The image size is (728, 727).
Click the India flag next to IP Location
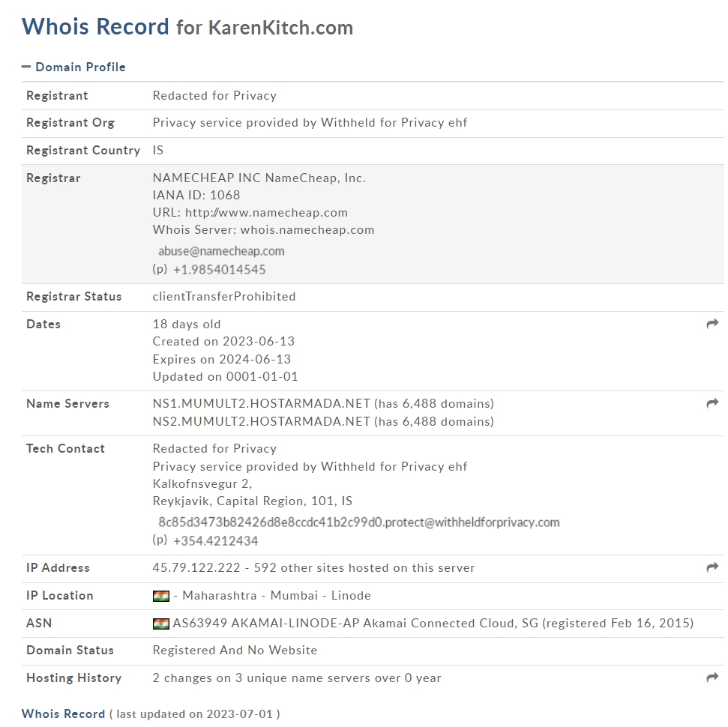(x=160, y=596)
